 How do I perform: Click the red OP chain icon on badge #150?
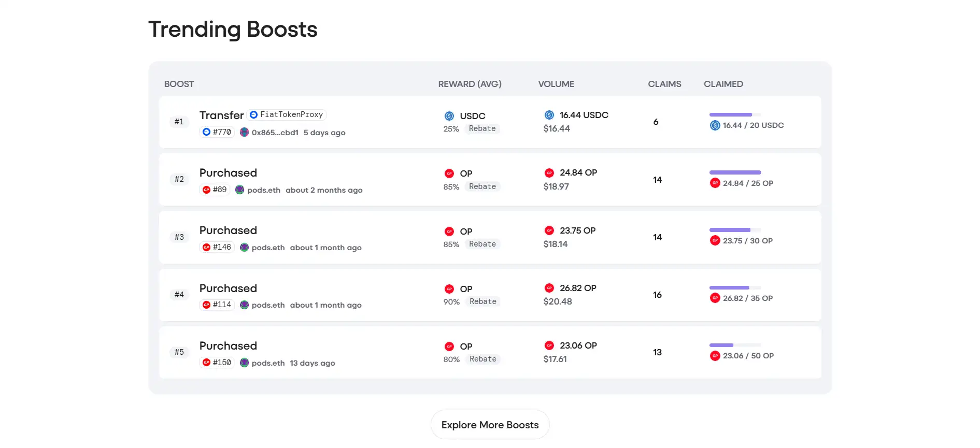coord(206,363)
